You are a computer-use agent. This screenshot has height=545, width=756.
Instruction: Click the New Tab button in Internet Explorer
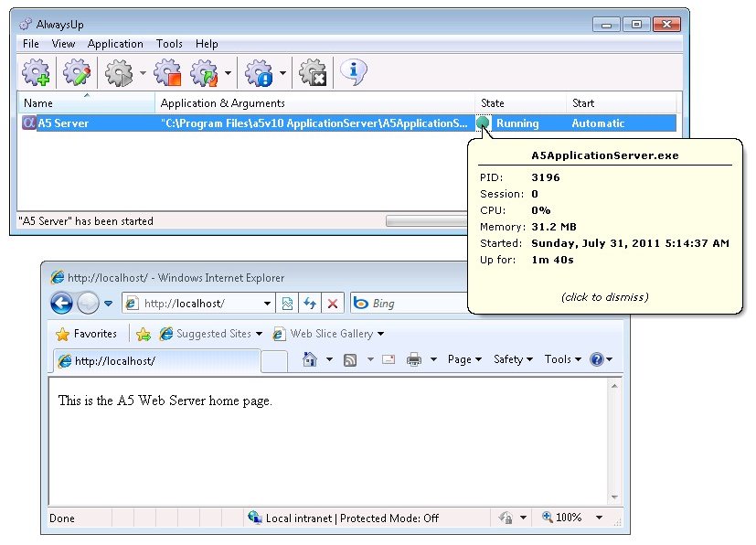tap(274, 361)
